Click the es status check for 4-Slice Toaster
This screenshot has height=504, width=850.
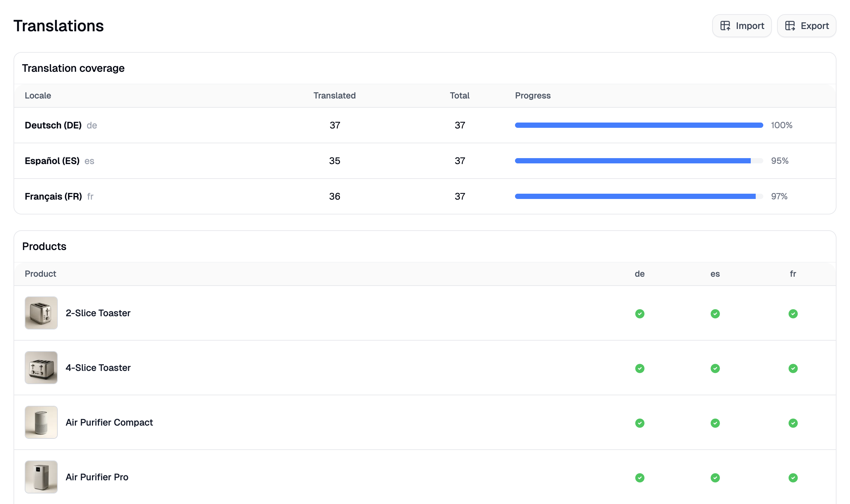tap(715, 368)
